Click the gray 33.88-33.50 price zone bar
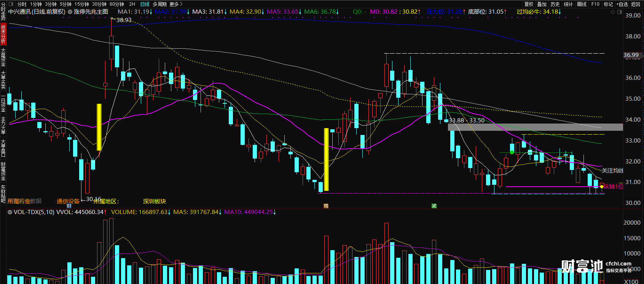The height and width of the screenshot is (284, 644). click(536, 127)
